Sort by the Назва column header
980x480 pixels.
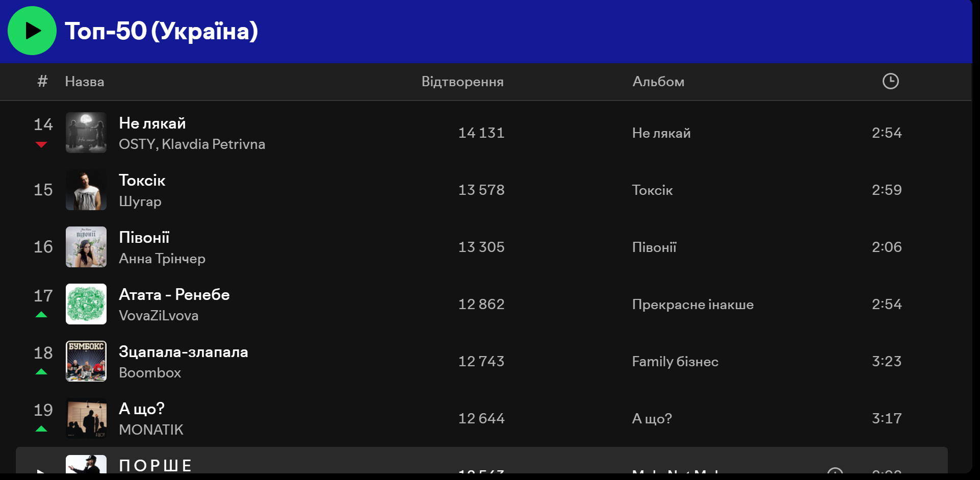click(85, 82)
